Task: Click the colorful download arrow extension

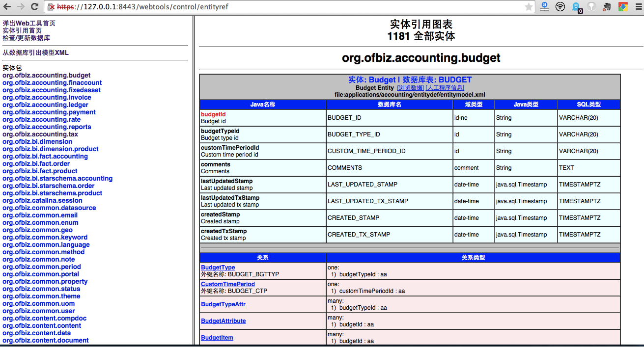Action: tap(622, 7)
